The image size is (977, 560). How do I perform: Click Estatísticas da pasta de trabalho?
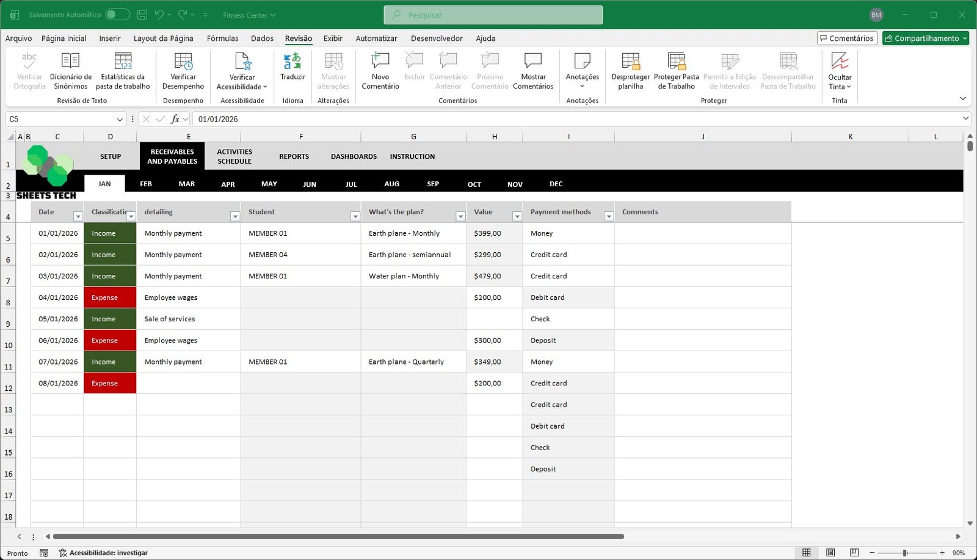(x=123, y=61)
